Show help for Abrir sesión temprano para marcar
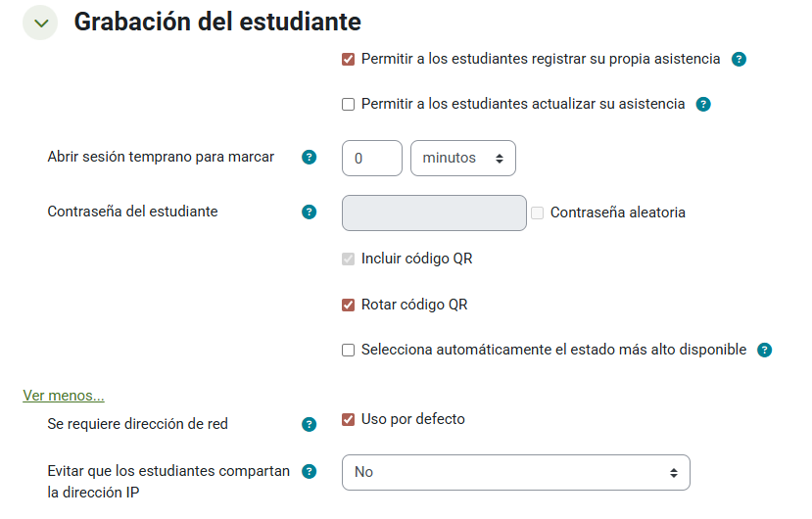The image size is (812, 519). (x=310, y=158)
